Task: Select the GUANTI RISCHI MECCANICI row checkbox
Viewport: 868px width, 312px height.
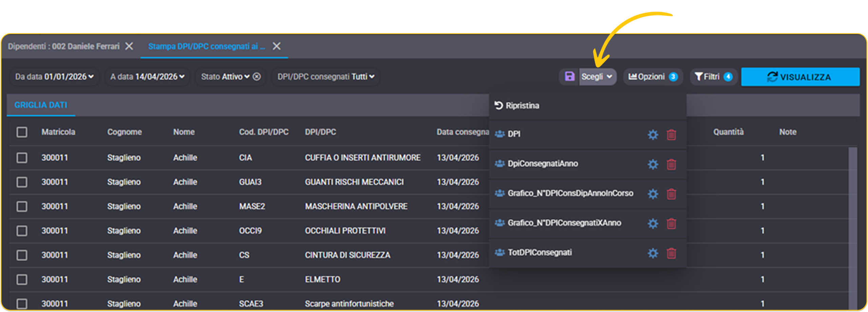Action: point(22,182)
